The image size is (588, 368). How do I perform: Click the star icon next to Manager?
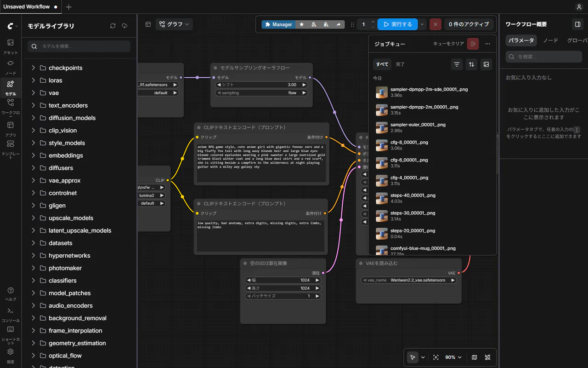(x=301, y=24)
